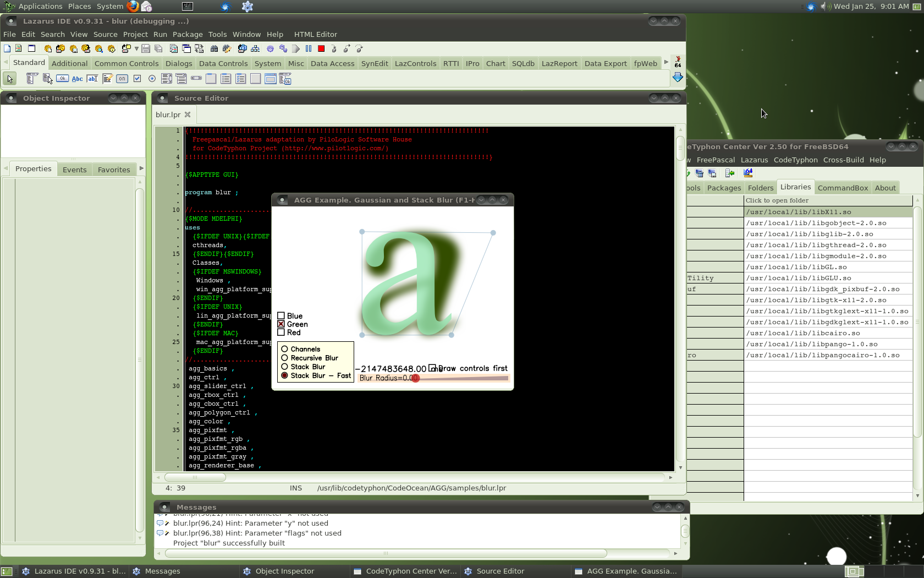924x578 pixels.
Task: Select the pointer selection tool in the palette
Action: click(x=10, y=79)
